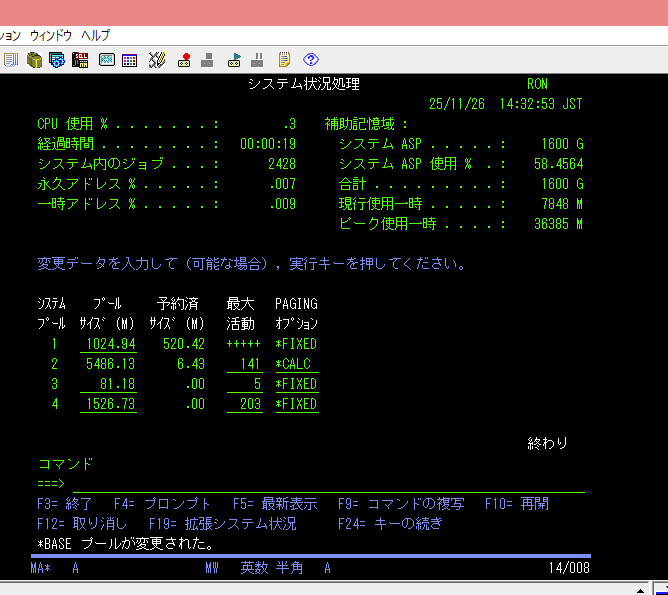Viewport: 668px width, 595px height.
Task: Click the timestamp 14:32:53 JST
Action: point(541,104)
